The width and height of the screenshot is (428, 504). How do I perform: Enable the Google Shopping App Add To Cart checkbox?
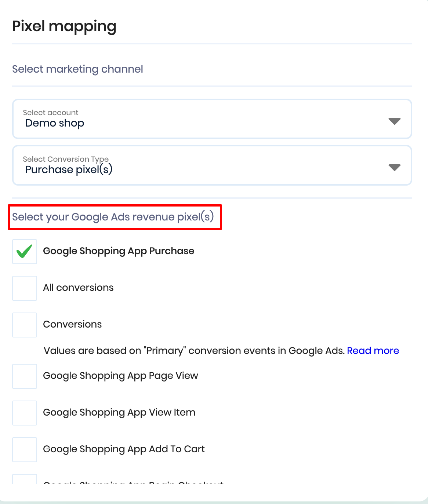25,450
